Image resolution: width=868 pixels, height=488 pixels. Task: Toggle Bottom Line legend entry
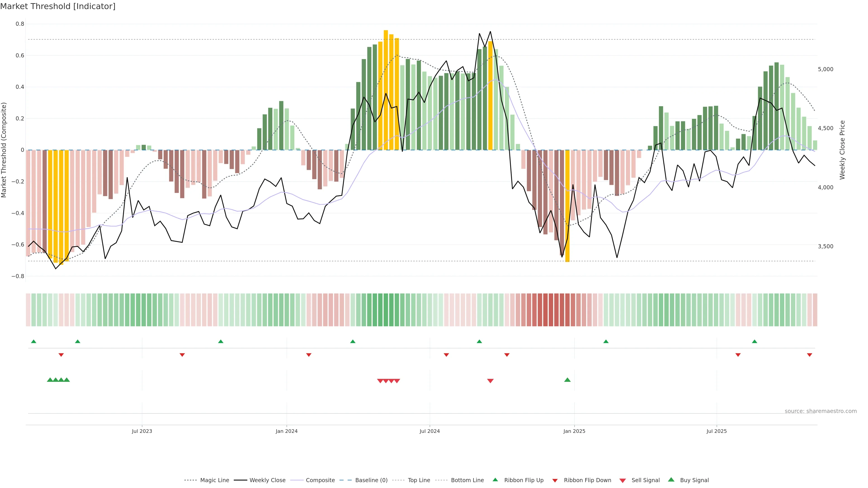[x=467, y=480]
